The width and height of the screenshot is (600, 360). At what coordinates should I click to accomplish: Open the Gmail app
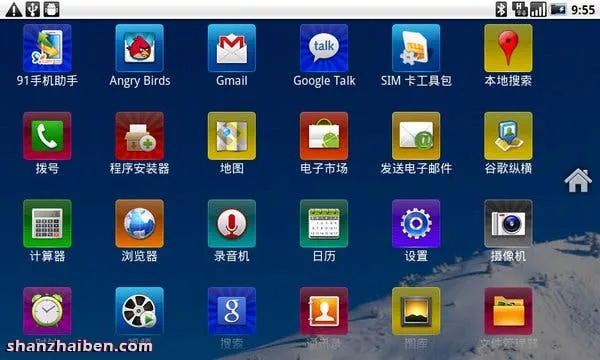click(x=232, y=48)
